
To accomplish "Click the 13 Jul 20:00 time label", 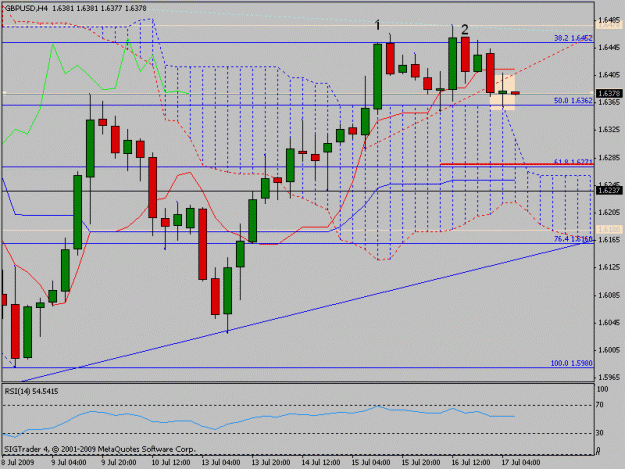I will coord(271,462).
